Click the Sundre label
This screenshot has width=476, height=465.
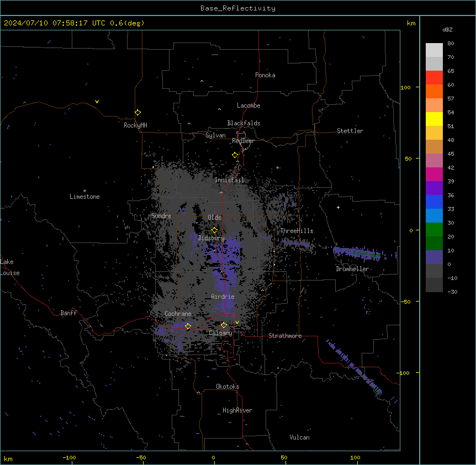coord(161,216)
